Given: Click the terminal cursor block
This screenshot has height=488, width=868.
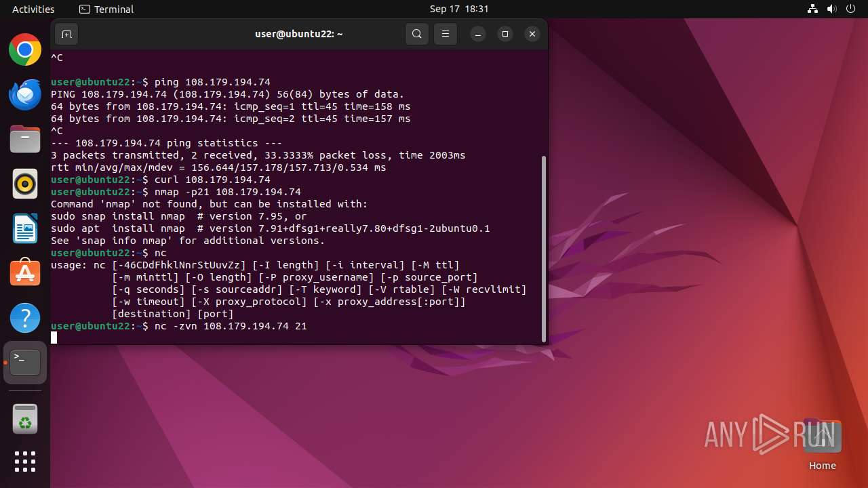Looking at the screenshot, I should (x=54, y=338).
